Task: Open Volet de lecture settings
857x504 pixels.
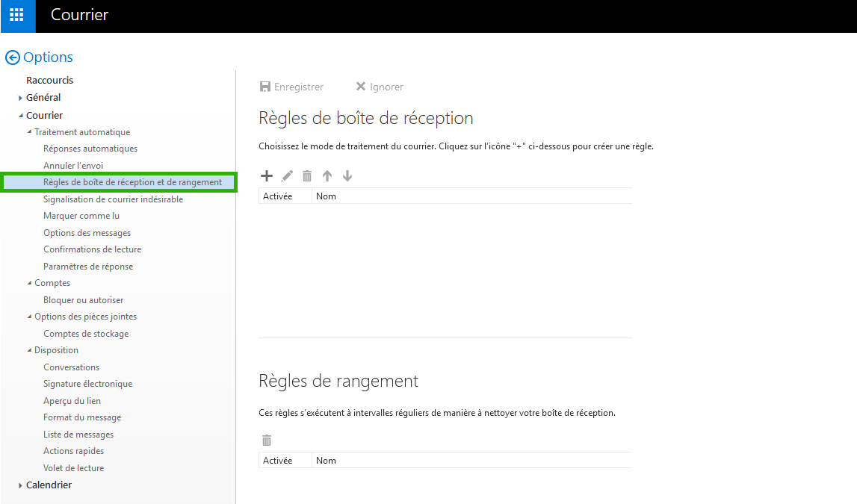Action: coord(73,468)
